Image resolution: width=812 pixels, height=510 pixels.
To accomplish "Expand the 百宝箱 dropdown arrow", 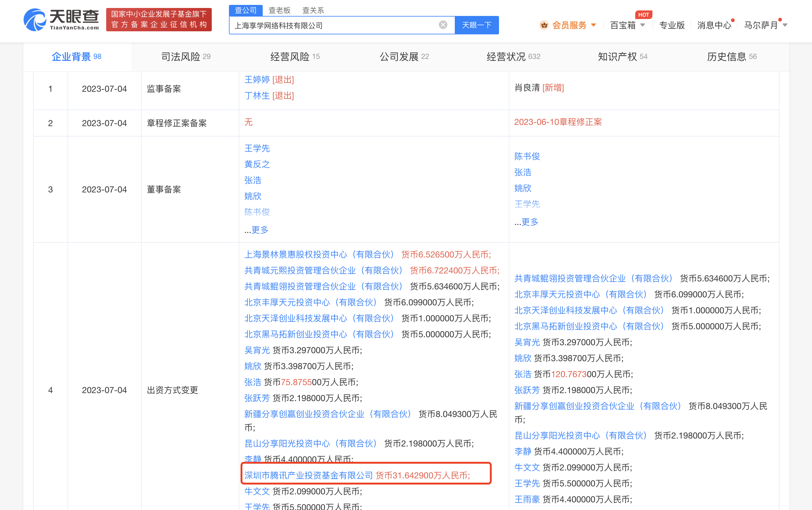I will (642, 25).
